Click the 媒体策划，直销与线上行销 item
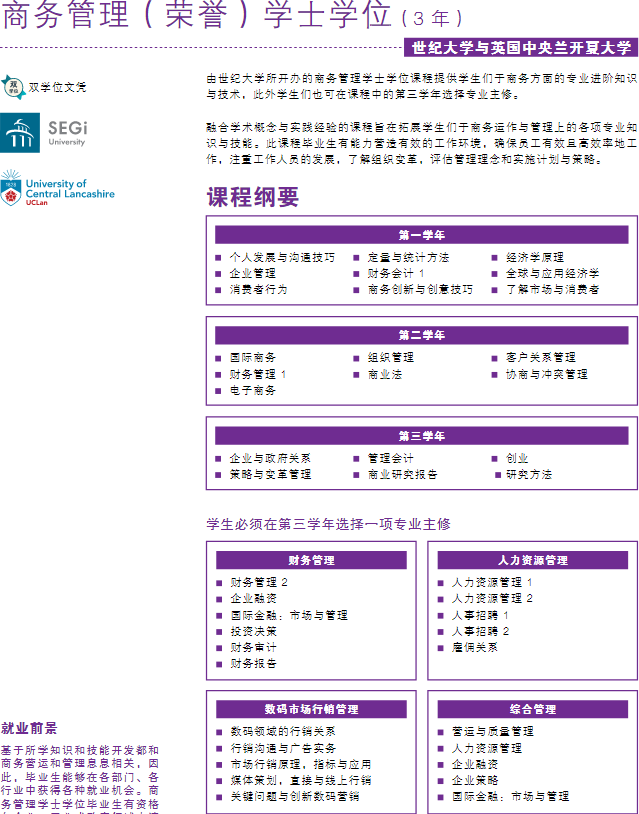The image size is (639, 814). [x=300, y=780]
